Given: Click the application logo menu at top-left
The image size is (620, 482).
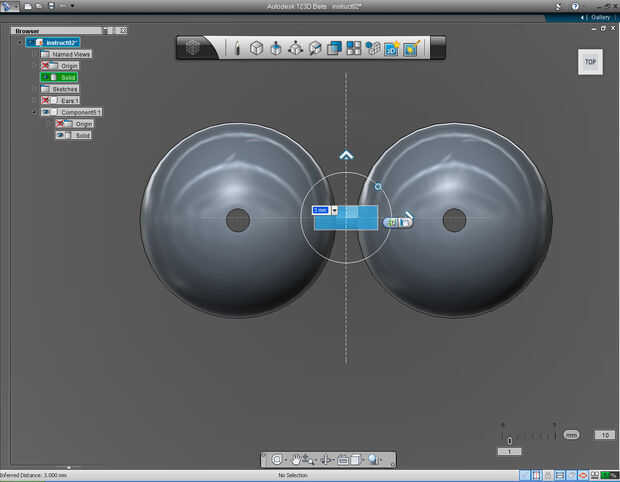Looking at the screenshot, I should click(9, 6).
